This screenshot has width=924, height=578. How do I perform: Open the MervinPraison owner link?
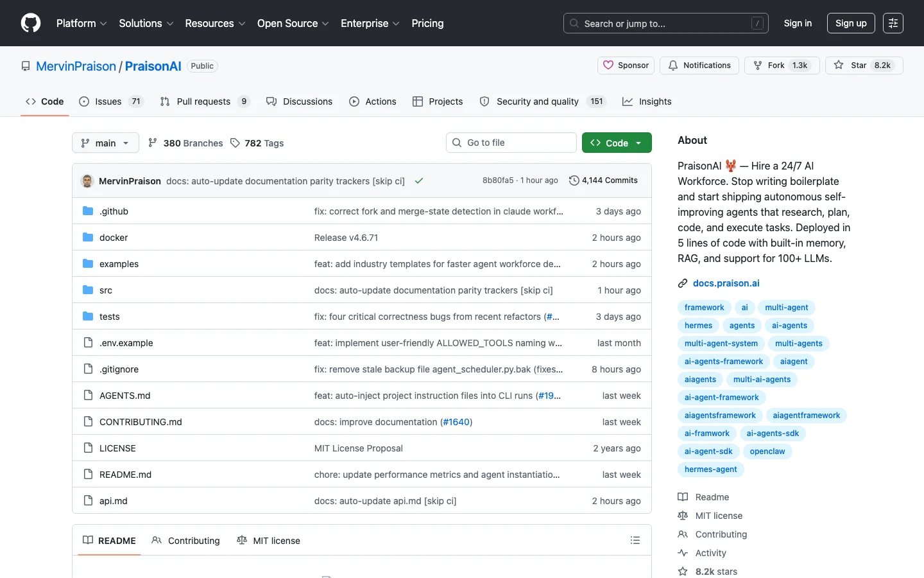pyautogui.click(x=76, y=66)
